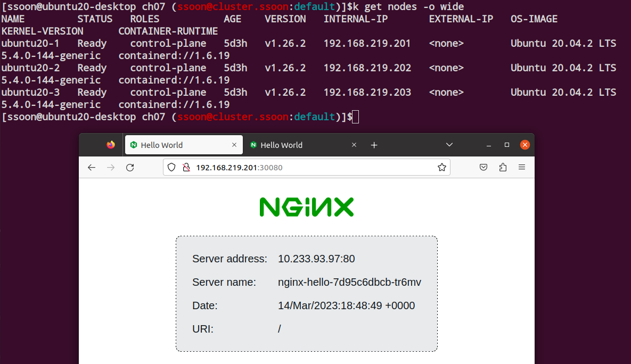Click the INTERNAL-IP column header in the terminal
Screen dimensions: 631x364
click(356, 19)
